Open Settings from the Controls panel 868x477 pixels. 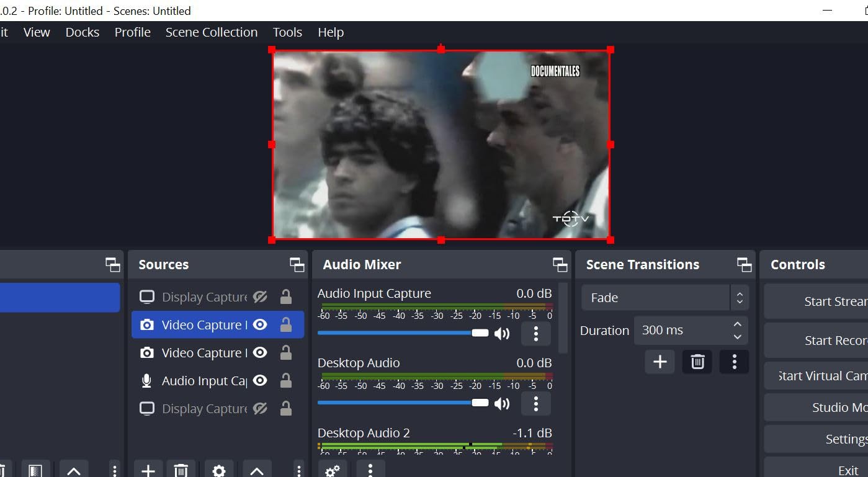coord(816,439)
